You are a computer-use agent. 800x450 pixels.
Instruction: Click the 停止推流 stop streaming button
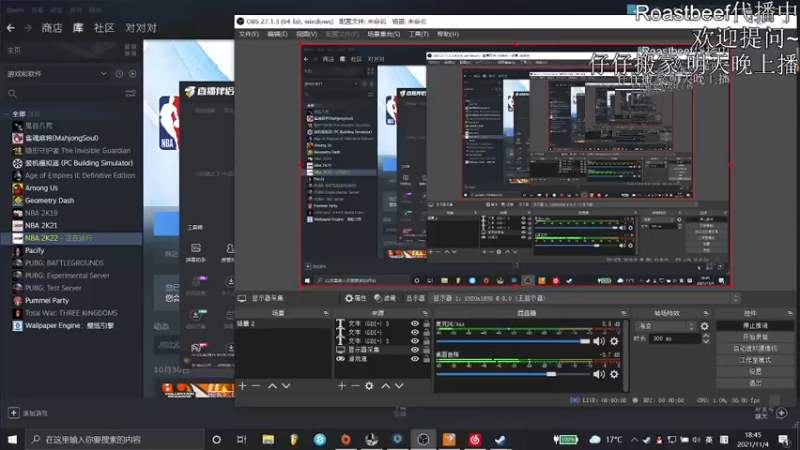(x=755, y=326)
